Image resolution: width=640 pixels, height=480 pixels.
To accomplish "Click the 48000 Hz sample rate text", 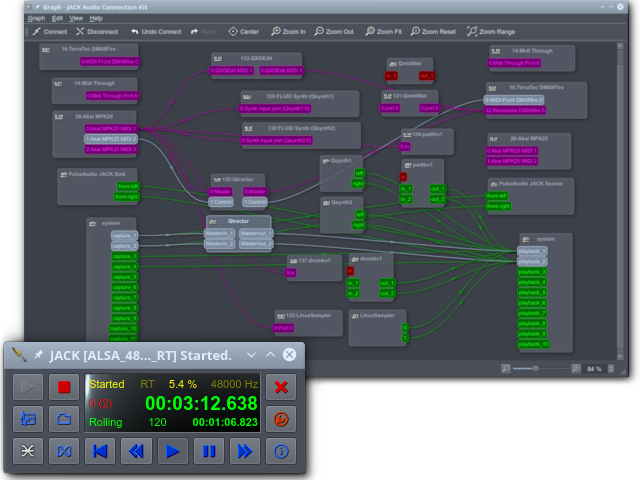I will coord(234,384).
